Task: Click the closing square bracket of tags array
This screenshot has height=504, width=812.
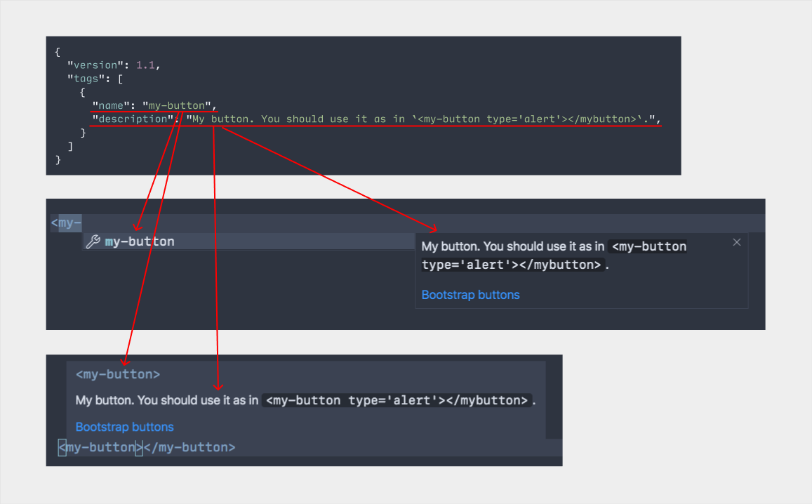Action: click(69, 146)
